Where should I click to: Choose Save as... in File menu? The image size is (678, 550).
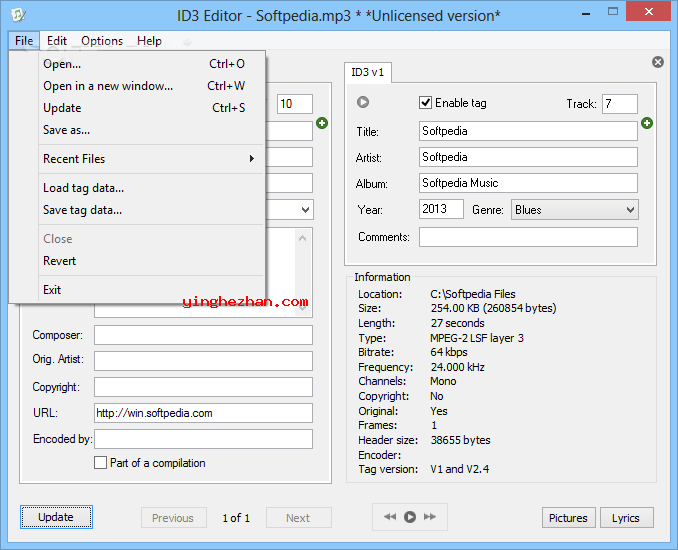point(149,130)
